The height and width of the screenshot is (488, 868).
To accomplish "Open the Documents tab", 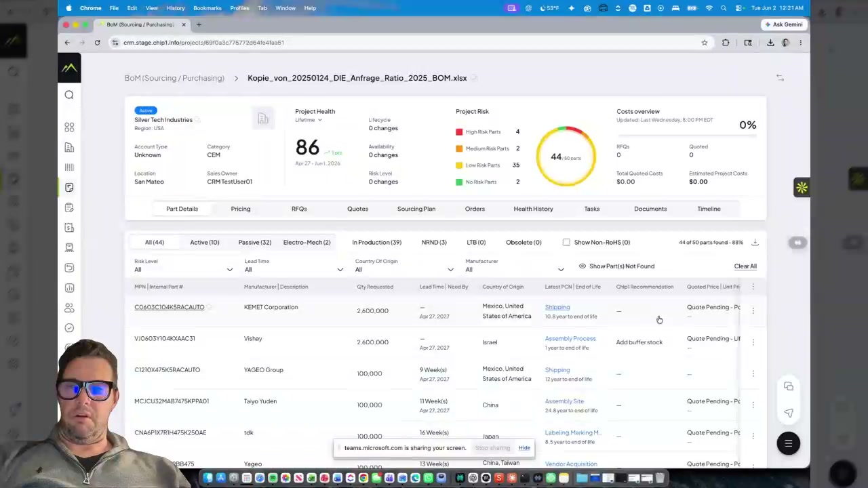I will pyautogui.click(x=650, y=209).
